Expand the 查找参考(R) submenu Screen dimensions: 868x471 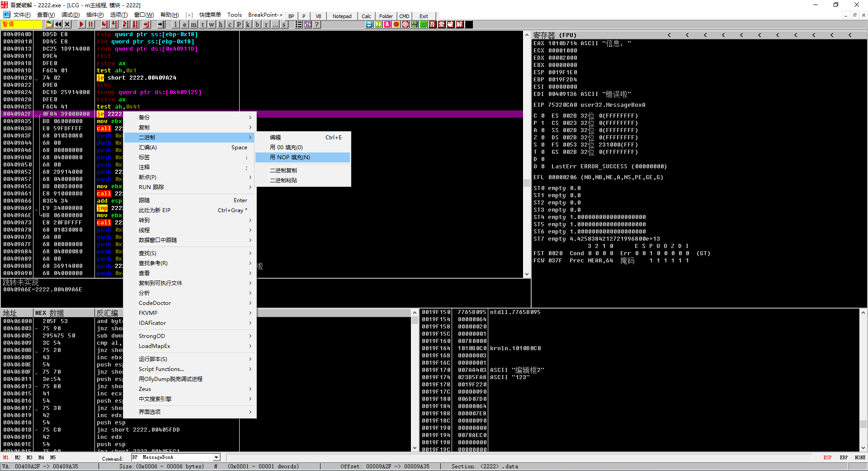pyautogui.click(x=190, y=263)
